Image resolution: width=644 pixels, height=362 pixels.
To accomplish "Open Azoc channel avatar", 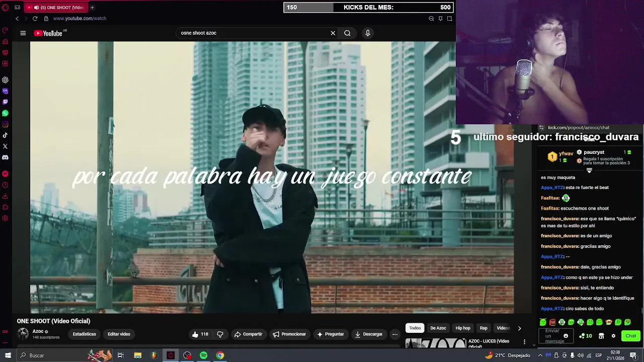I will tap(23, 334).
